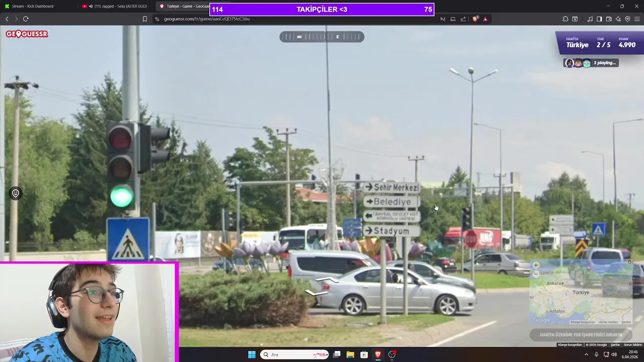Image resolution: width=644 pixels, height=362 pixels.
Task: Open the volume speaker tray icon
Action: tap(614, 354)
